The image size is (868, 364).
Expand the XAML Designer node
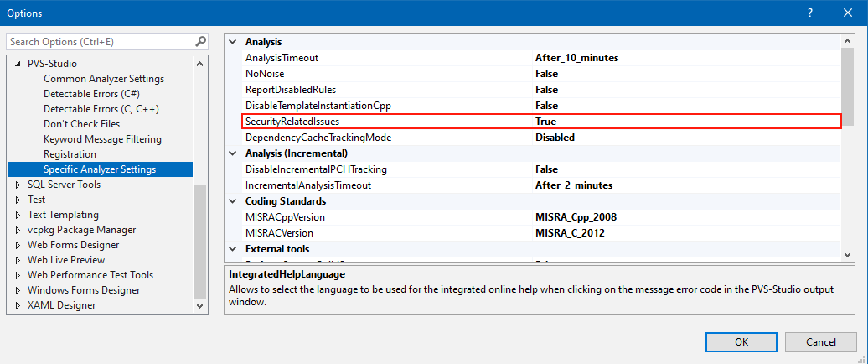(x=18, y=305)
